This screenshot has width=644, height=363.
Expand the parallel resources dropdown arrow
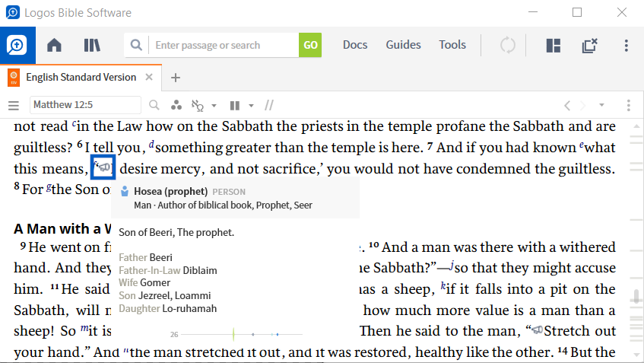(x=251, y=106)
